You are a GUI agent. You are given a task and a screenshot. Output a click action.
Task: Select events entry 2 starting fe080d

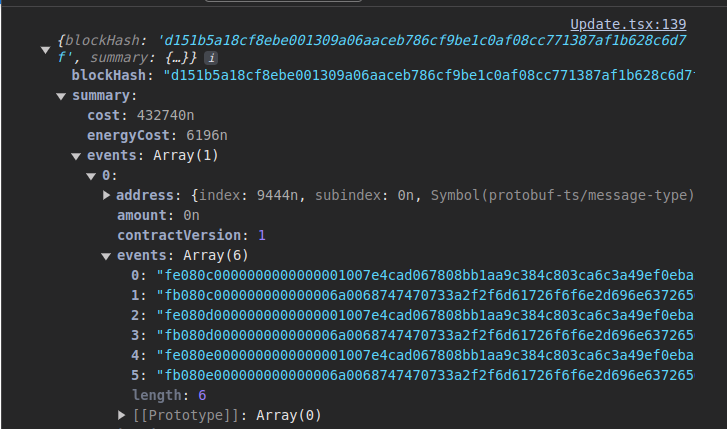click(425, 315)
